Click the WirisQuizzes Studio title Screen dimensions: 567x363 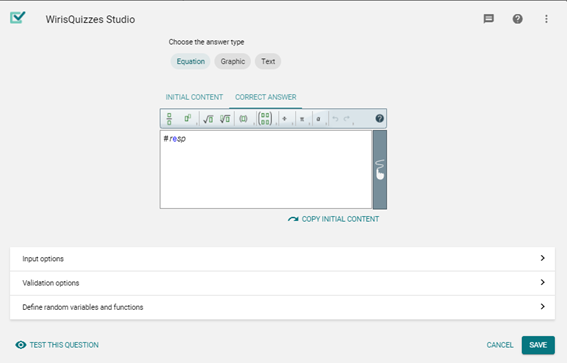point(90,20)
